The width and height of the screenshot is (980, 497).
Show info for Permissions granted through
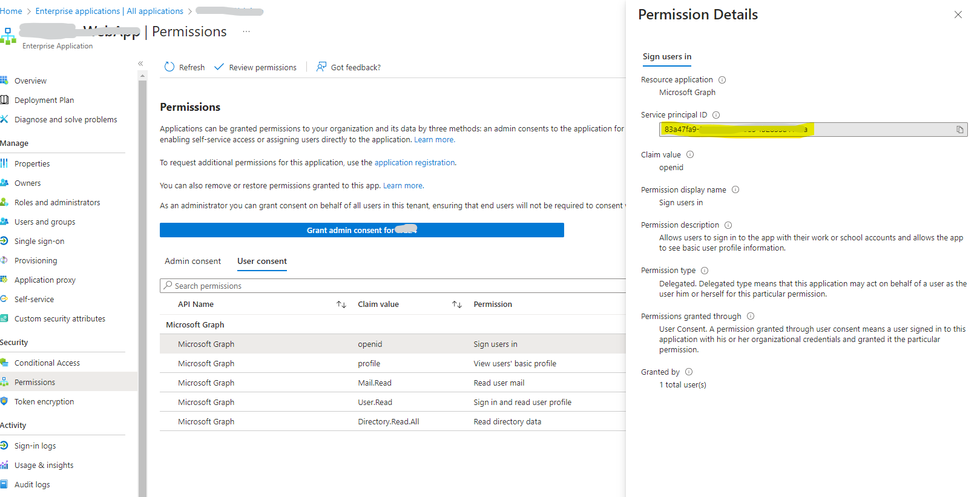pos(751,316)
